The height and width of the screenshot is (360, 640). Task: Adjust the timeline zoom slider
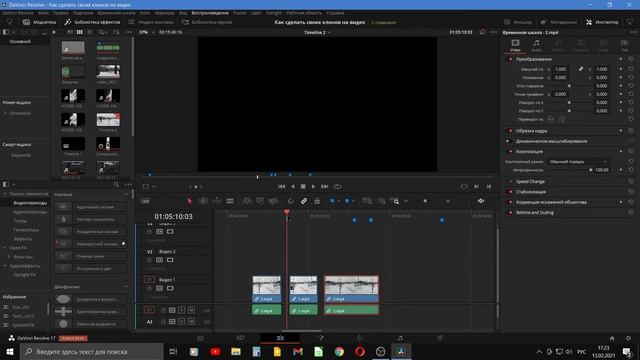click(x=425, y=201)
